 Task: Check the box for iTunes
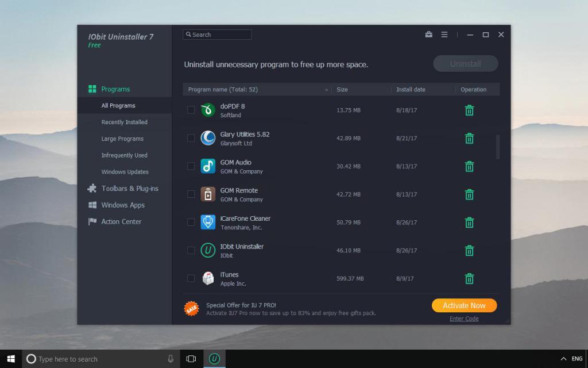pyautogui.click(x=191, y=278)
